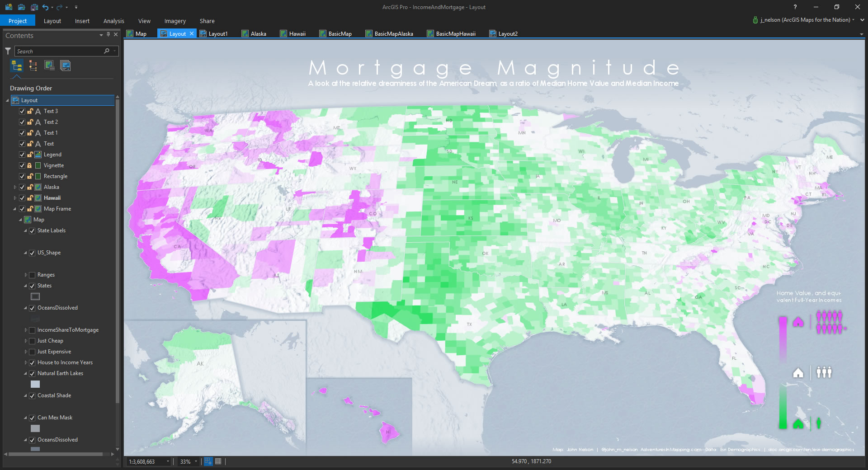The image size is (868, 470).
Task: Select List By Map Frame icon
Action: point(49,66)
